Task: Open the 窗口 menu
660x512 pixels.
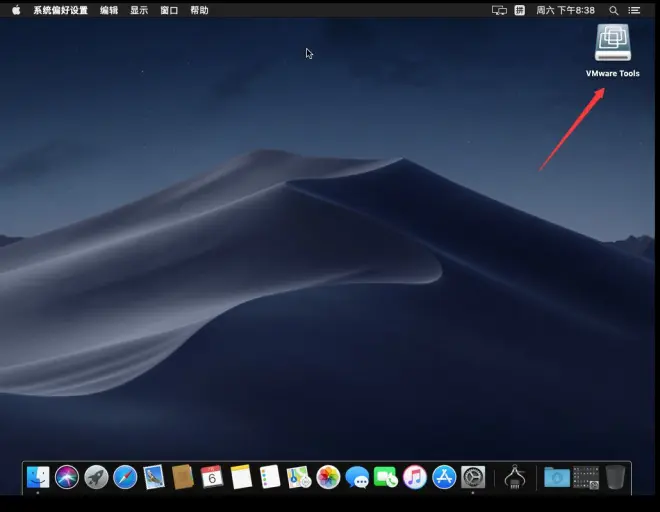Action: click(169, 10)
